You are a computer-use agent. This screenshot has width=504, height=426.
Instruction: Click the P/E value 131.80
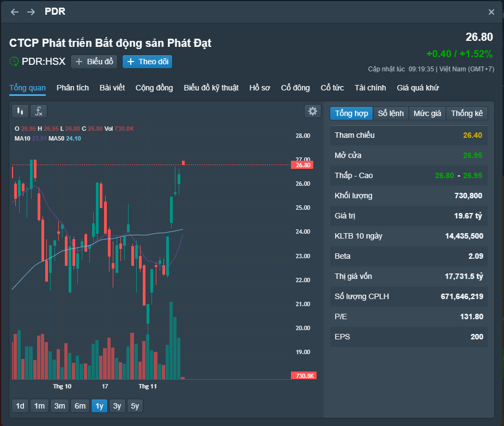tap(471, 317)
